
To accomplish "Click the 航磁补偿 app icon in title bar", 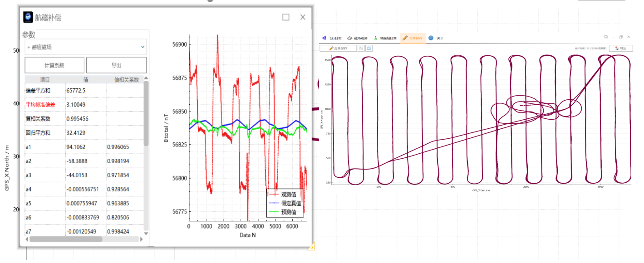I will tap(29, 17).
